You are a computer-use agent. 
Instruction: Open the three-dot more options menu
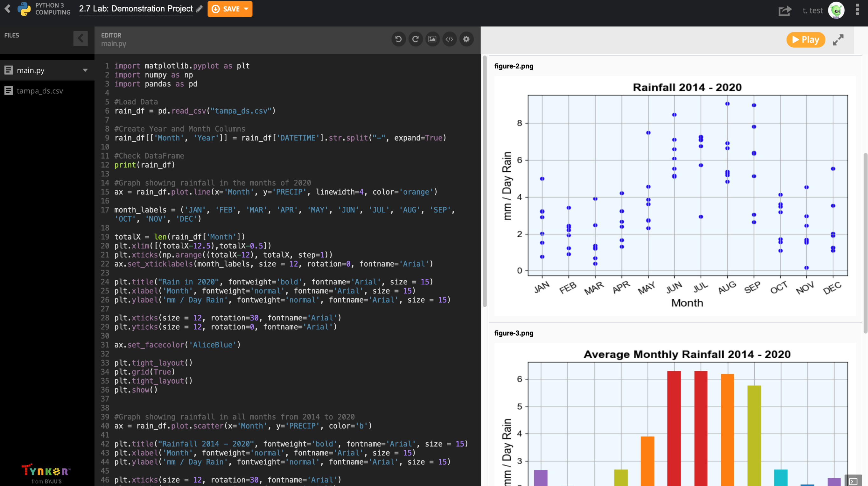pos(857,10)
